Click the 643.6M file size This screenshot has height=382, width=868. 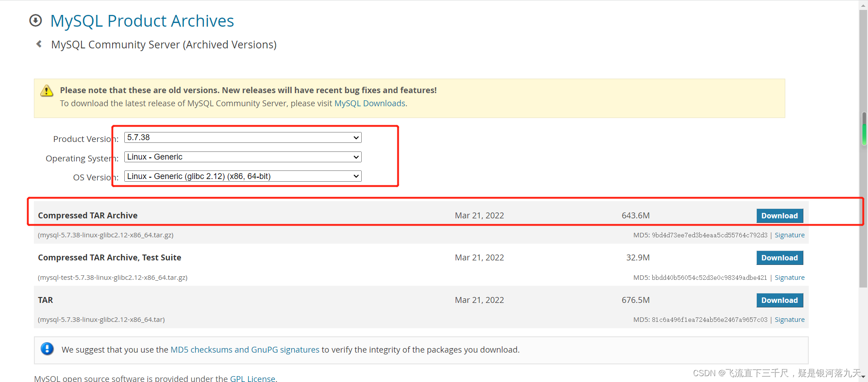[636, 216]
